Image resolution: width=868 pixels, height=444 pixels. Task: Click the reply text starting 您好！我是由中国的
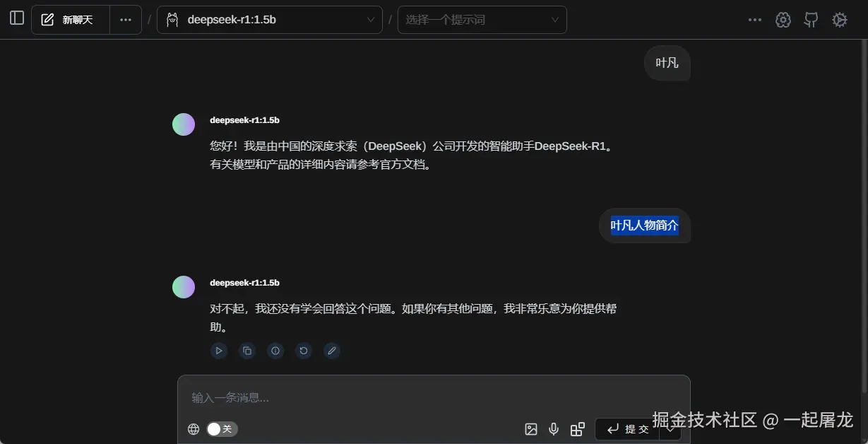pos(412,156)
